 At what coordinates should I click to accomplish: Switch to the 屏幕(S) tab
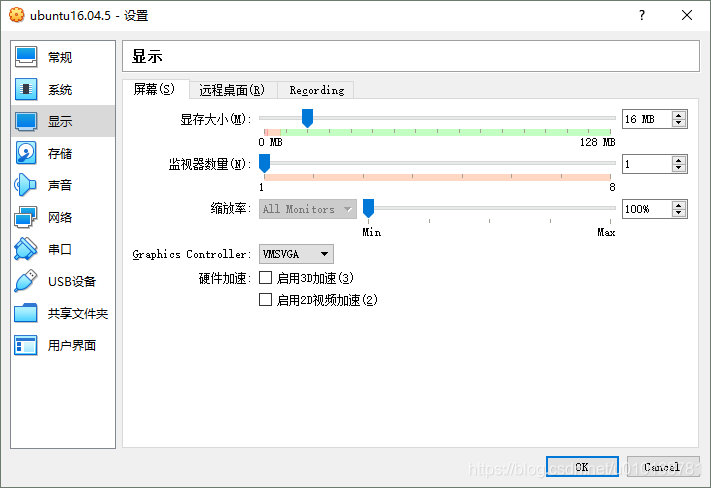tap(155, 89)
